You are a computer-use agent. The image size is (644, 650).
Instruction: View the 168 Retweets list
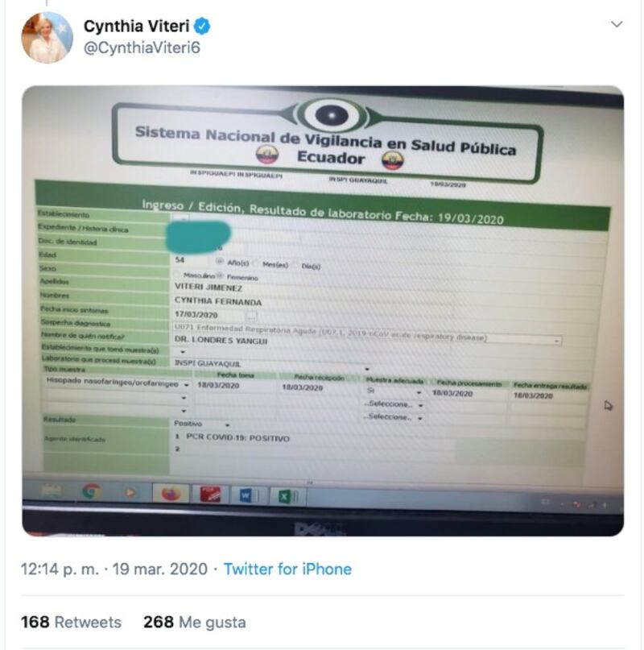(71, 622)
